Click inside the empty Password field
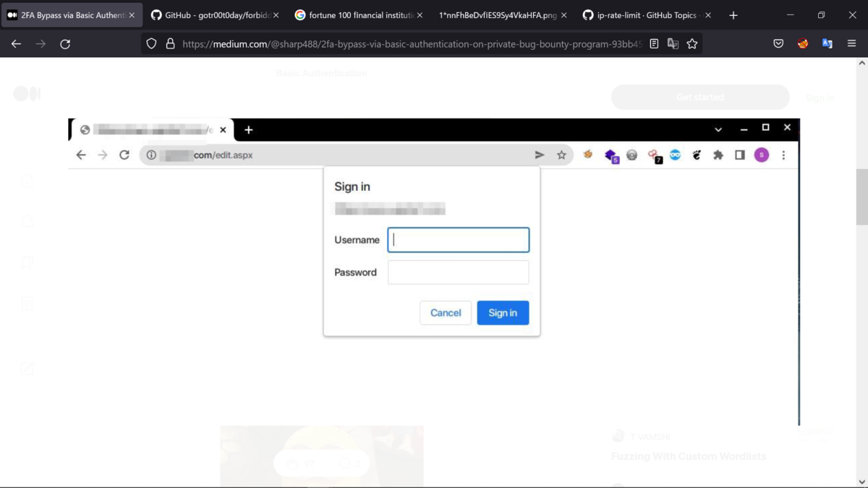This screenshot has width=868, height=488. coord(458,272)
